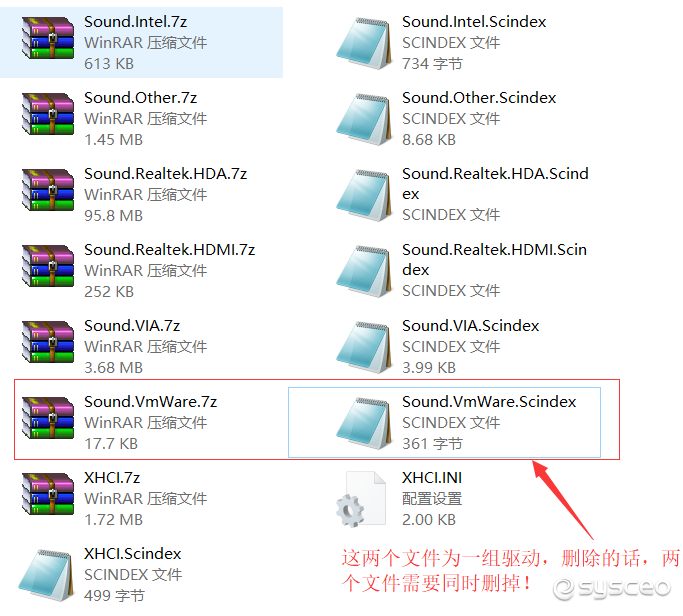
Task: Click the Sound.Other.Scindex notepad icon
Action: [x=364, y=119]
